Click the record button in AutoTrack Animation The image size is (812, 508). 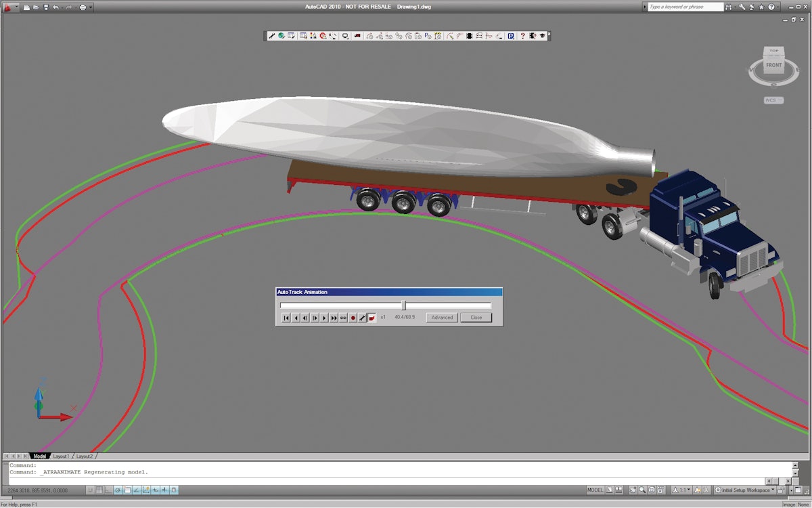point(353,318)
